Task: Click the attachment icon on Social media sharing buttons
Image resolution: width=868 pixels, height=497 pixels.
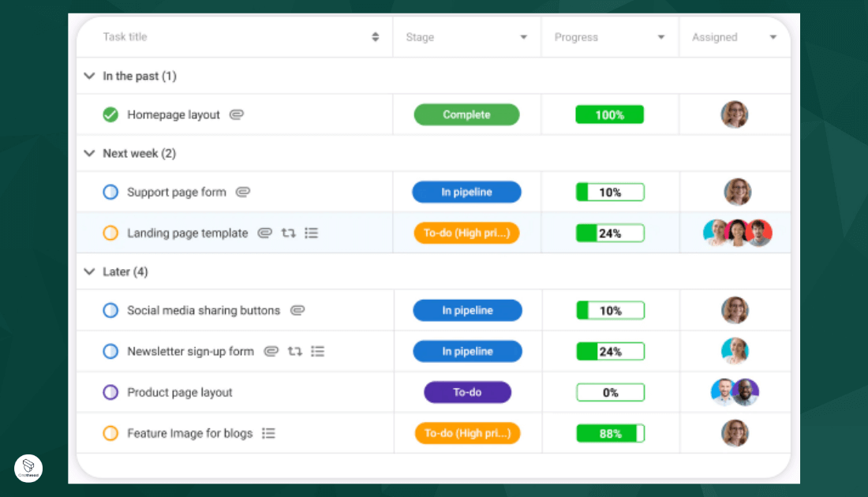Action: 297,310
